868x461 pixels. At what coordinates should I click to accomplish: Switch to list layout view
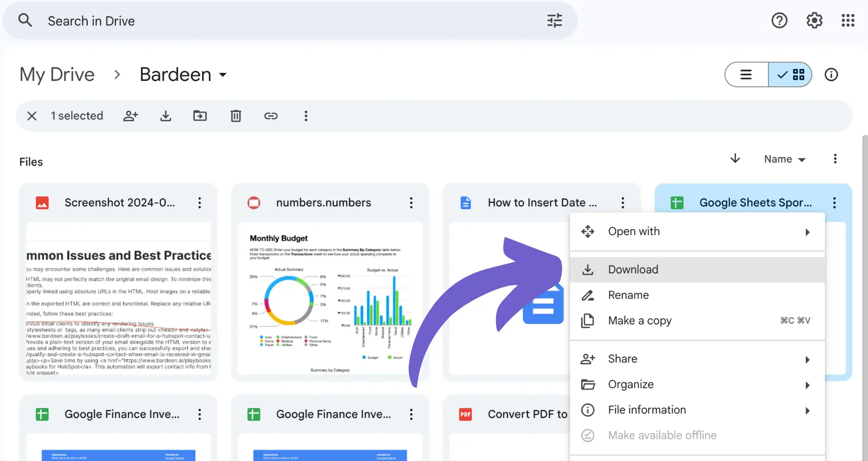746,75
